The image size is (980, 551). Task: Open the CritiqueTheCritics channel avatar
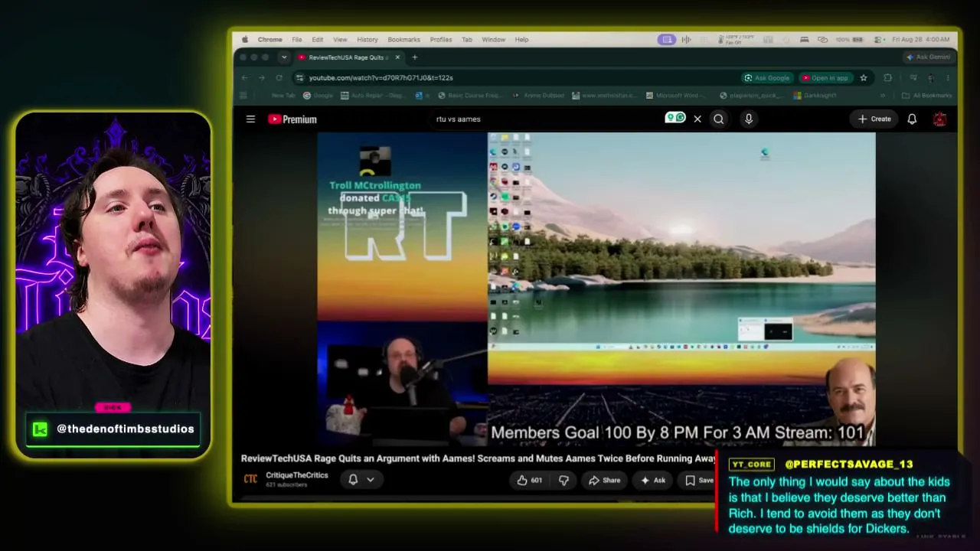coord(250,479)
